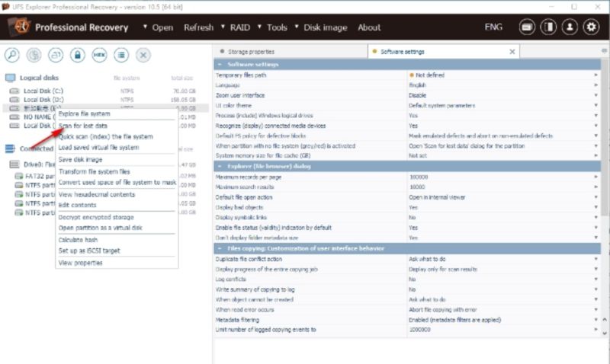Click 'Mask emulated defects' policy value
Viewport: 610px width, 364px height.
pos(480,136)
